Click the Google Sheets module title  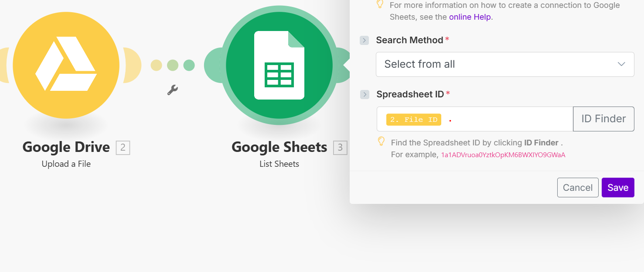pos(279,147)
